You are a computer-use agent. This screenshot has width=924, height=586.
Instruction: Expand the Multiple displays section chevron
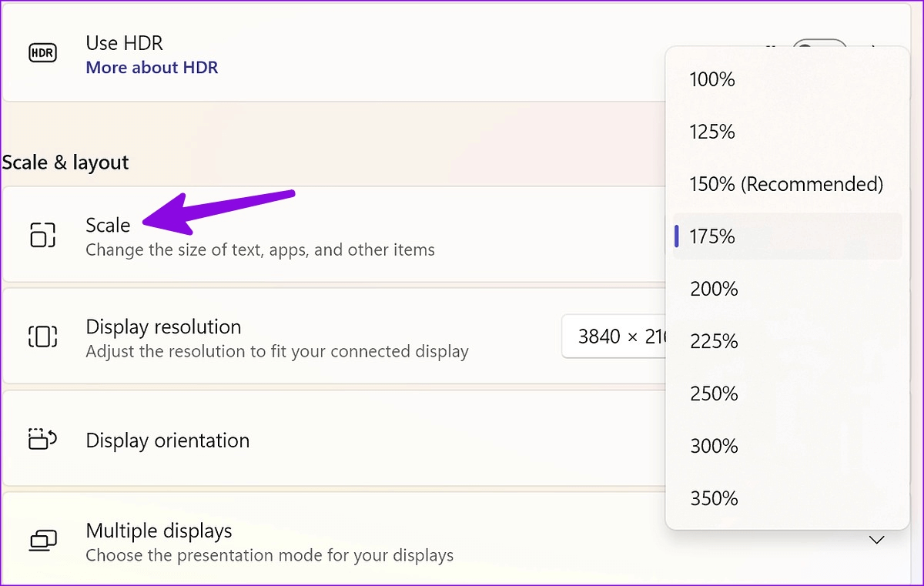pos(876,540)
